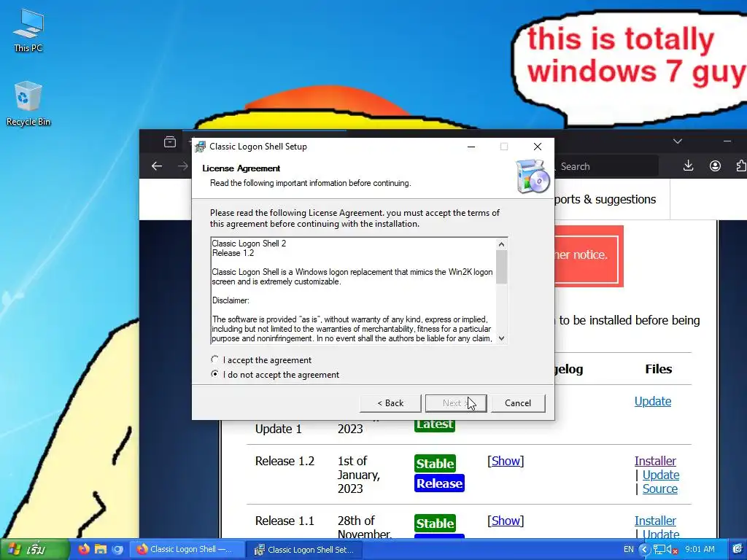The image size is (747, 560).
Task: Open the Recycle Bin desktop icon
Action: (x=28, y=104)
